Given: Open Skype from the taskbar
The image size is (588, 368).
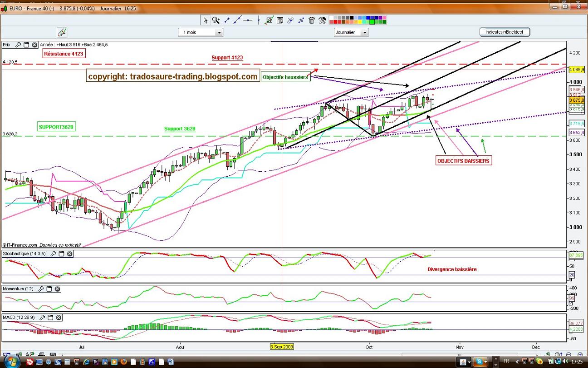Looking at the screenshot, I should (x=480, y=362).
